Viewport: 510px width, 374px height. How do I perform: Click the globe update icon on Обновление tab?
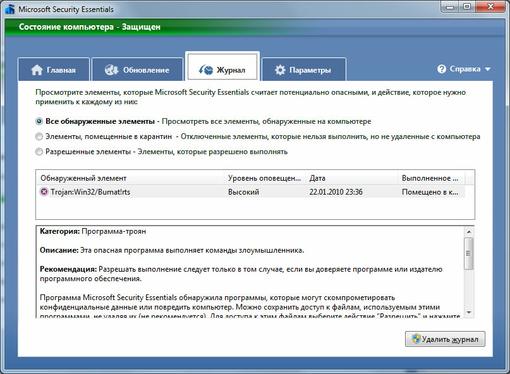tap(111, 70)
